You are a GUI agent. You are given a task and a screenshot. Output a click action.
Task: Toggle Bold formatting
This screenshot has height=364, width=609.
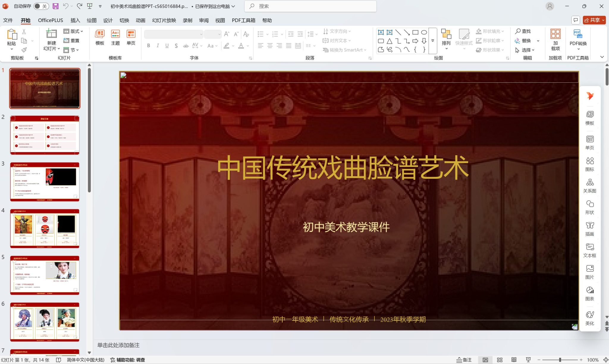tap(148, 45)
